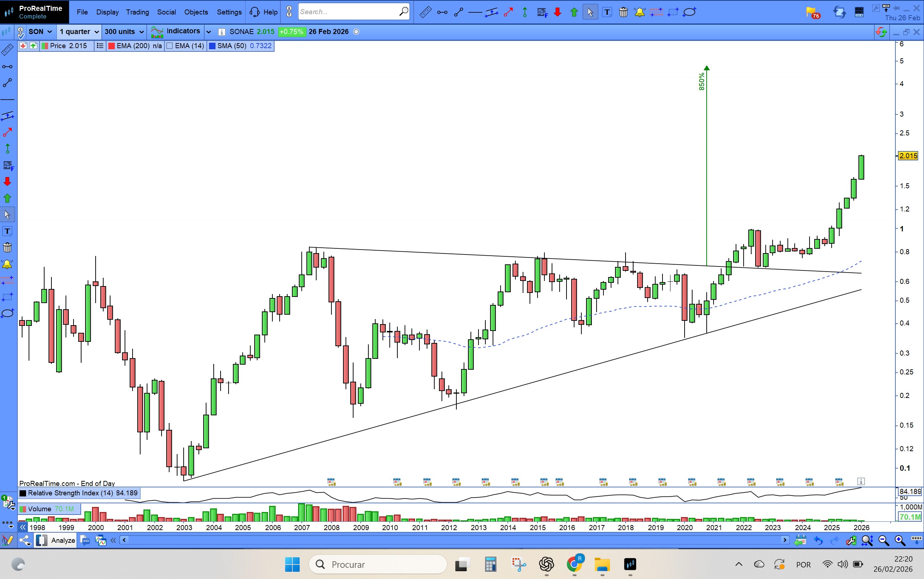Open the Trading menu
Screen dimensions: 924x579
point(138,12)
